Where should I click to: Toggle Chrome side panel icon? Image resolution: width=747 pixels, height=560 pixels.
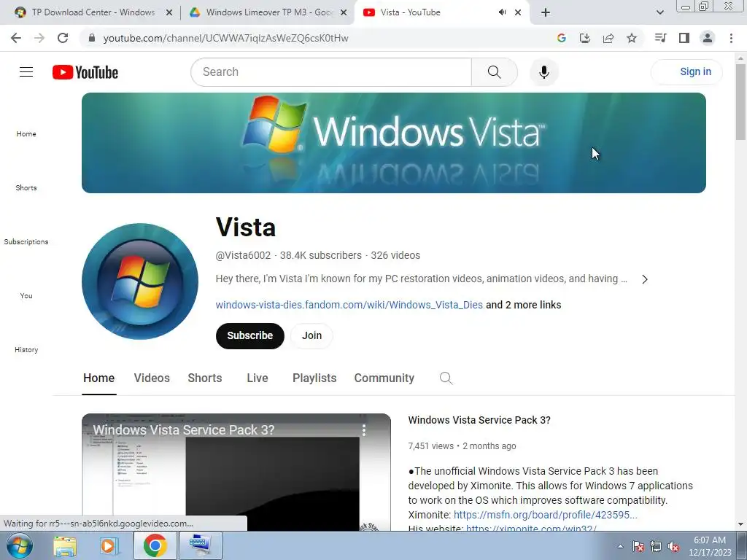click(684, 38)
